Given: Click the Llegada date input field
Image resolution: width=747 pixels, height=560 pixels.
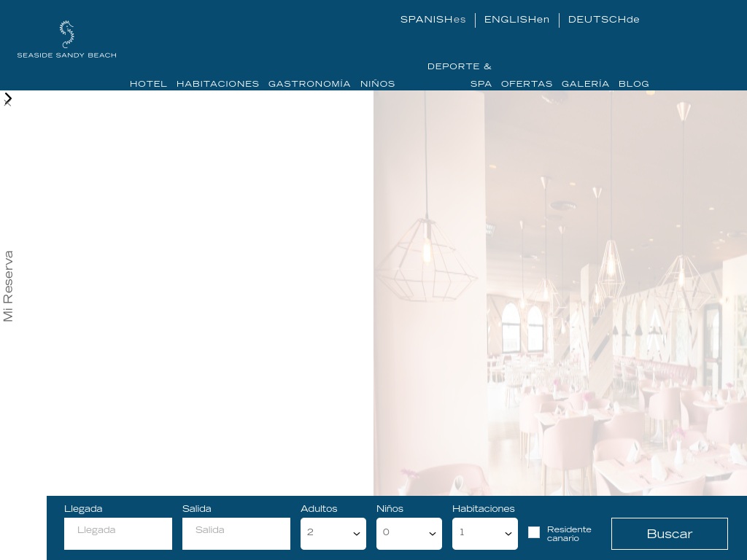Looking at the screenshot, I should pyautogui.click(x=118, y=533).
